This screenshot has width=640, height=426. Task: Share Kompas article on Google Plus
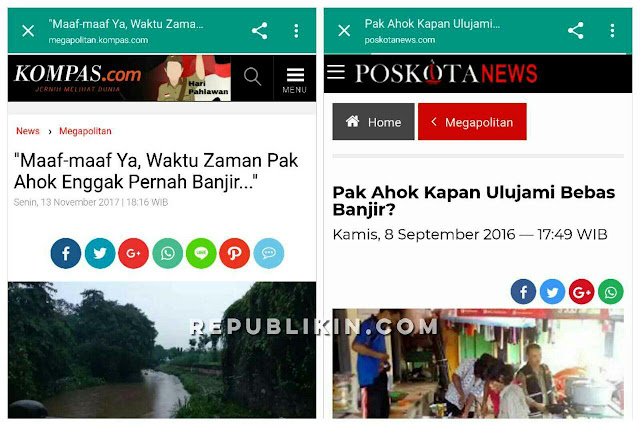133,253
